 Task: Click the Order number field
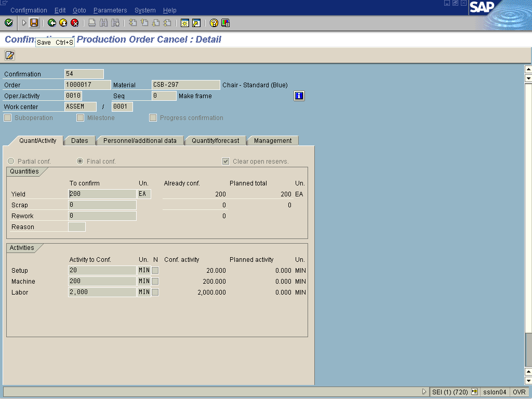(x=87, y=85)
